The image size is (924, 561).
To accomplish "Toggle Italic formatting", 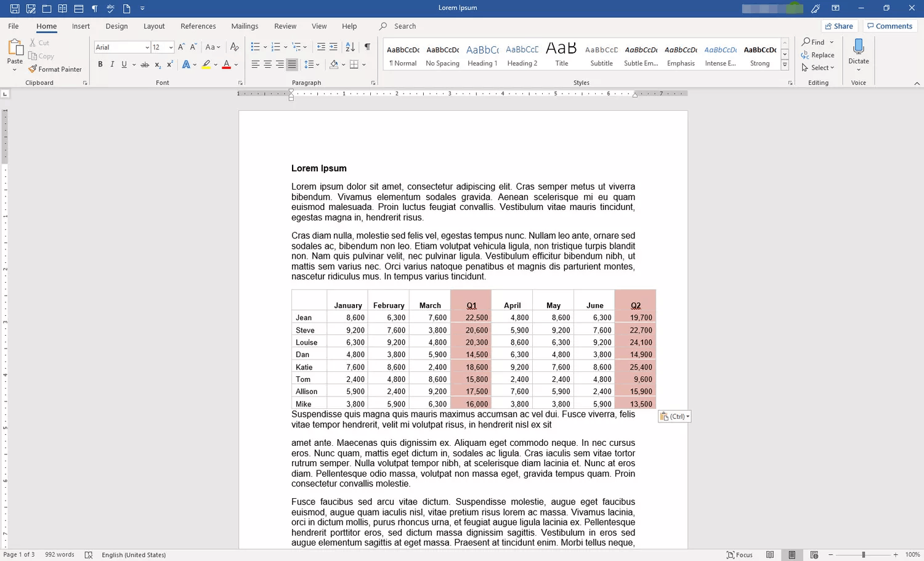I will (x=111, y=64).
